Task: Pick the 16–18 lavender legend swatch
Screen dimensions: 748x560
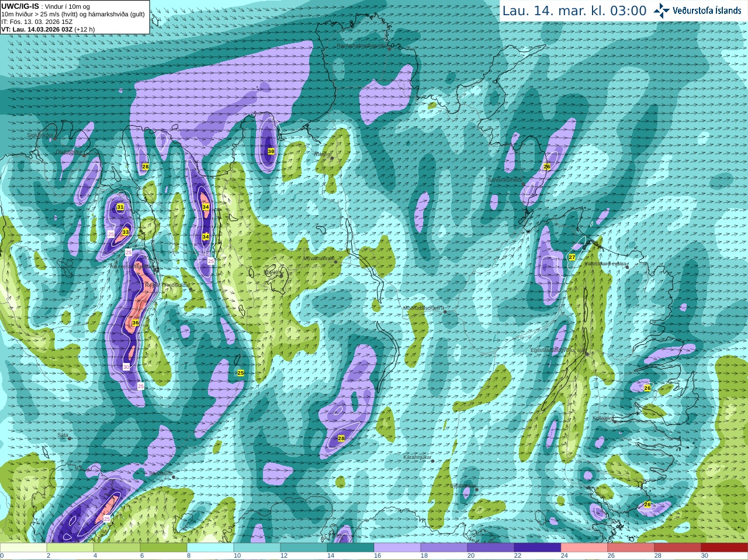Action: click(x=397, y=548)
